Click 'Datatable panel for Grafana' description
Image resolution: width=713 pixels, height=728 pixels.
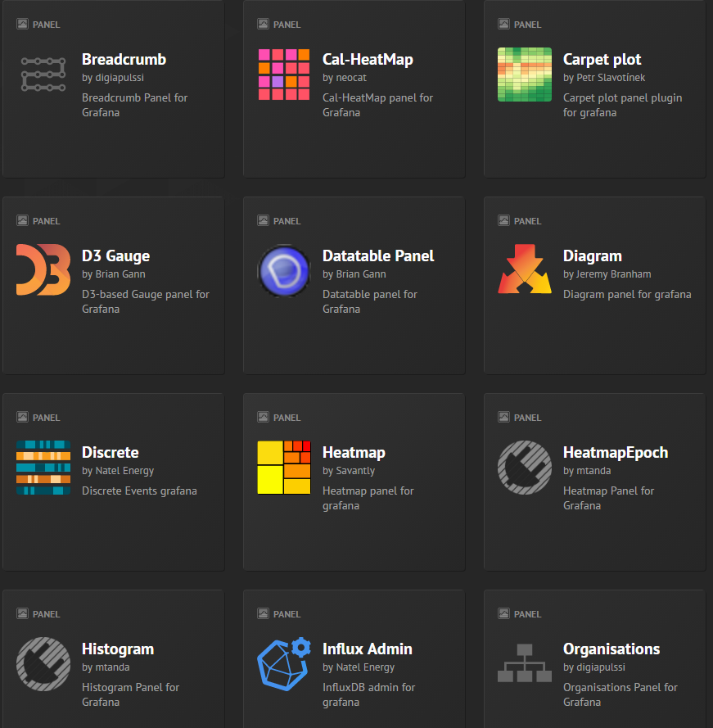tap(369, 301)
